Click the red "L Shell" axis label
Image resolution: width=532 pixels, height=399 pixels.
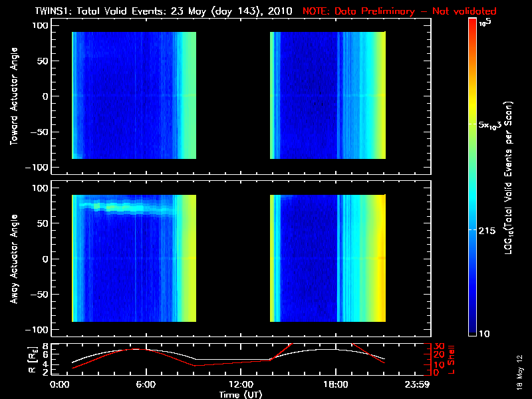(x=452, y=359)
